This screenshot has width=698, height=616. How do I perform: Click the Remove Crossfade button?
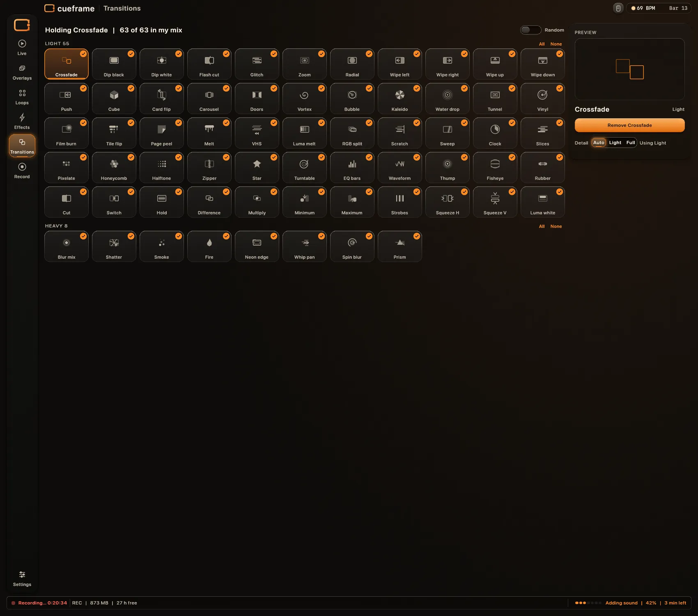629,125
